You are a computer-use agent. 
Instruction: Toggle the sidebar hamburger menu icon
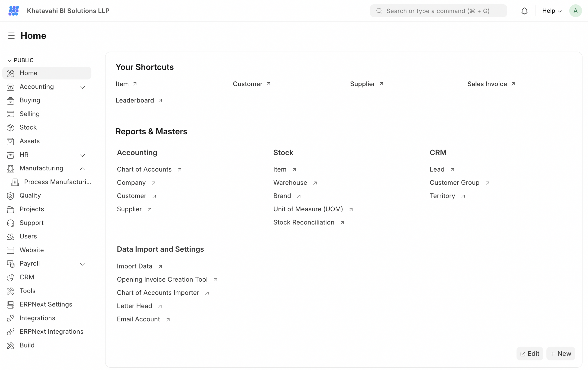(x=11, y=36)
